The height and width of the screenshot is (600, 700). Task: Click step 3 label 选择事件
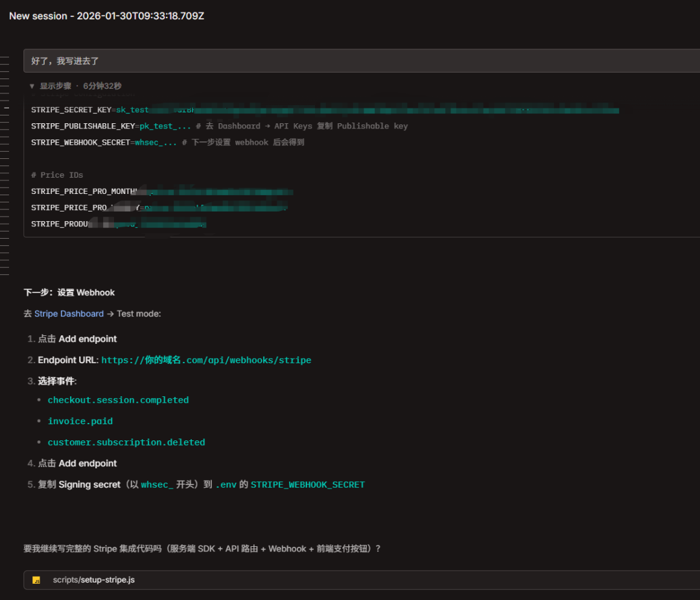click(x=57, y=381)
